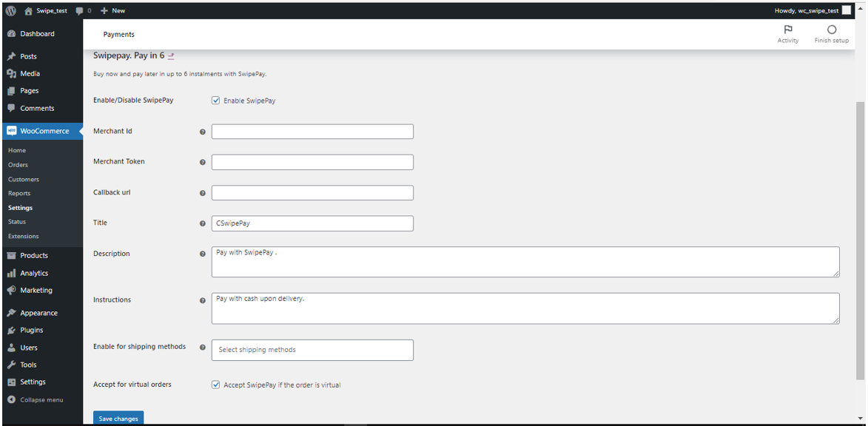This screenshot has width=868, height=426.
Task: Click the Save changes button
Action: coord(118,419)
